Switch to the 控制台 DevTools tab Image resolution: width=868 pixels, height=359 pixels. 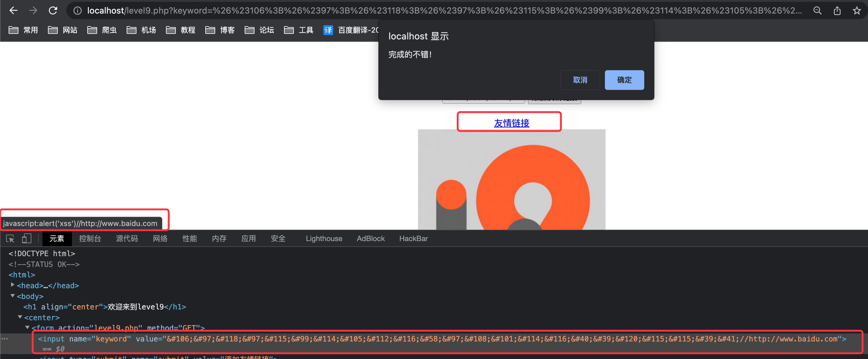coord(90,239)
